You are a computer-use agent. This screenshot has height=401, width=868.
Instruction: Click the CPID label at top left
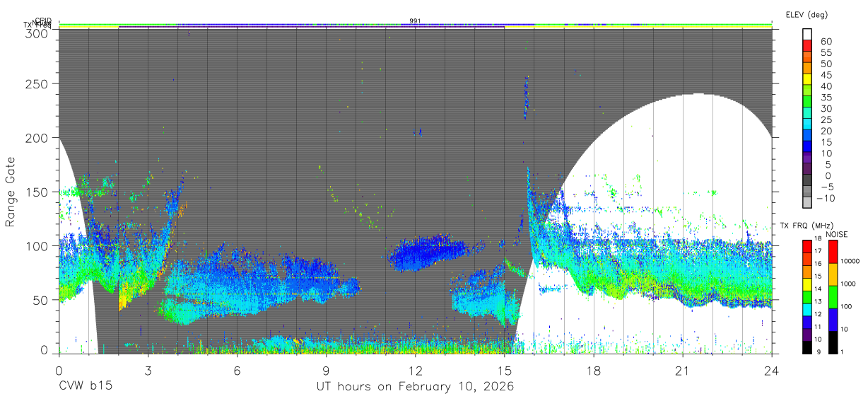(42, 21)
